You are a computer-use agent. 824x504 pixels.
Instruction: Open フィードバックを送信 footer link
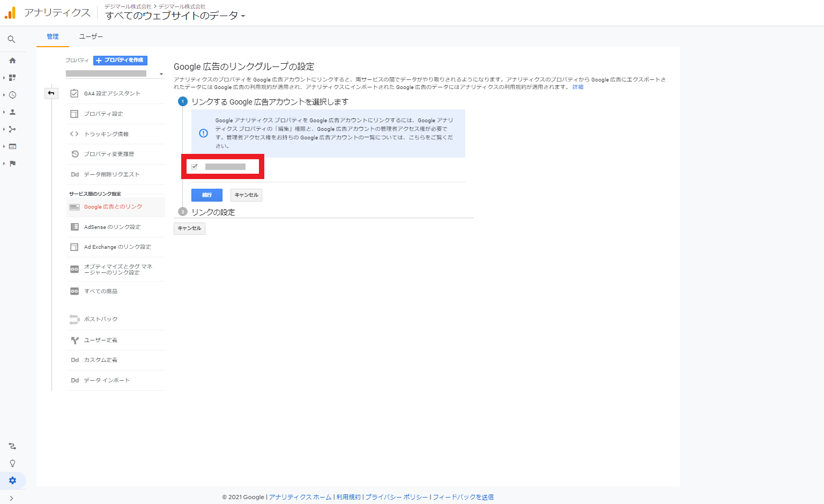point(463,497)
